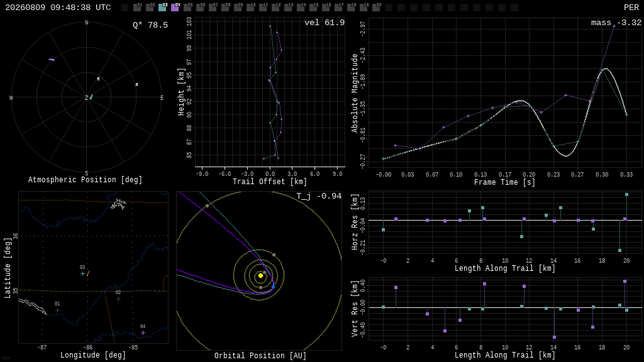Click station 01 marker on the map
644x362 pixels.
pos(57,310)
